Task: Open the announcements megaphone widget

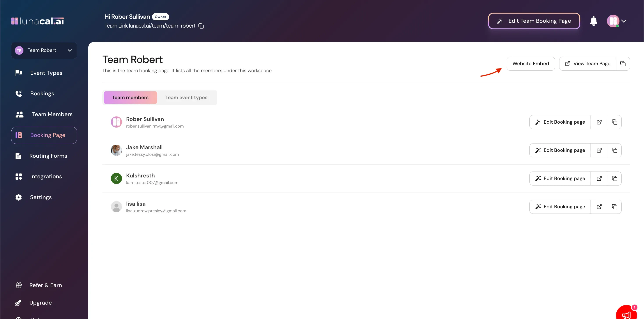Action: (626, 314)
